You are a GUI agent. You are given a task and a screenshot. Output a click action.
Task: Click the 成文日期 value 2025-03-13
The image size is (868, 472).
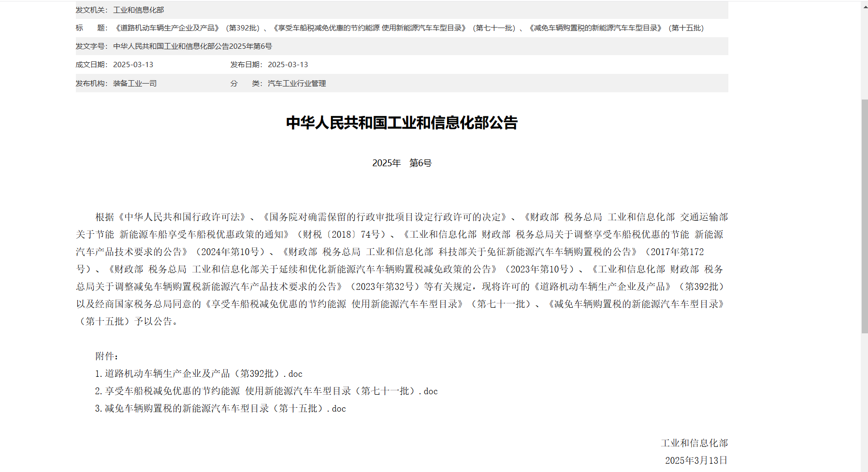pos(133,65)
